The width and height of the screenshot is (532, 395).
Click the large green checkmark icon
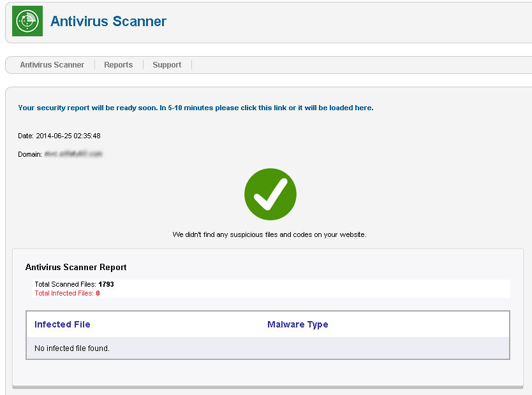pos(270,194)
